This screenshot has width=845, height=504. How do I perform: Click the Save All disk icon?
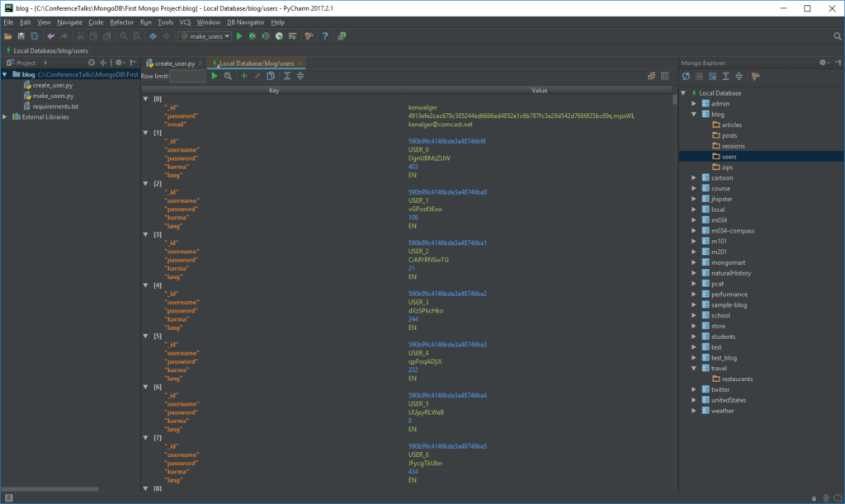[x=21, y=36]
